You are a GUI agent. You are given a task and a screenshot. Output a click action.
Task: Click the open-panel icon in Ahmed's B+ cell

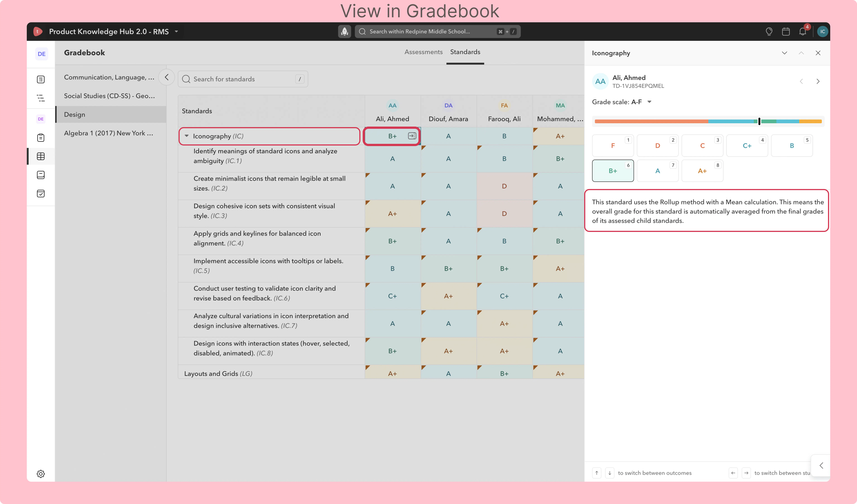pyautogui.click(x=412, y=136)
